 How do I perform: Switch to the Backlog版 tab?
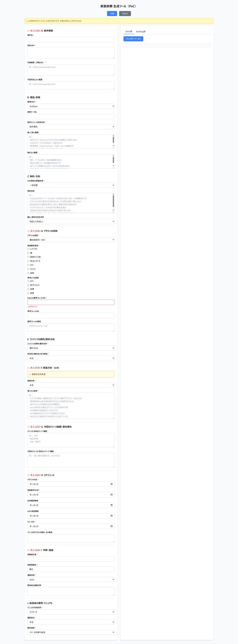[141, 32]
